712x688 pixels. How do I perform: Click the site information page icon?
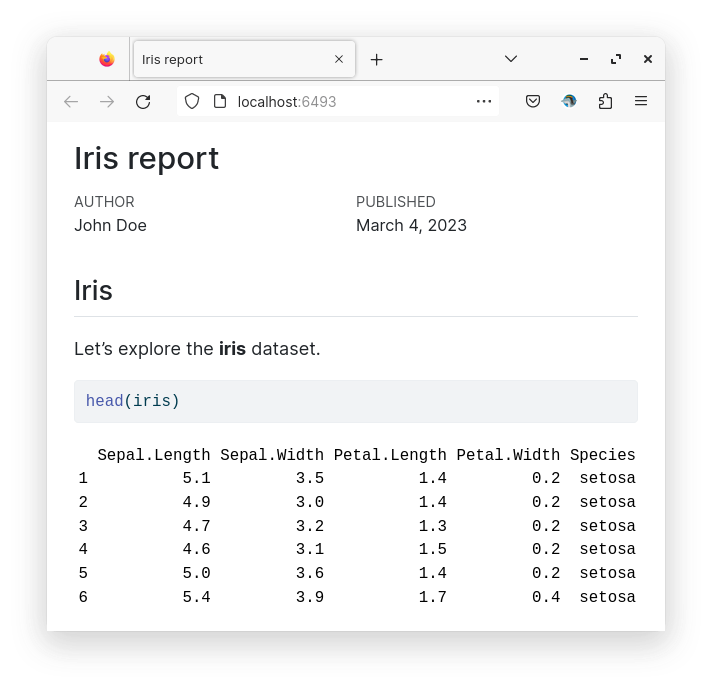pyautogui.click(x=220, y=102)
